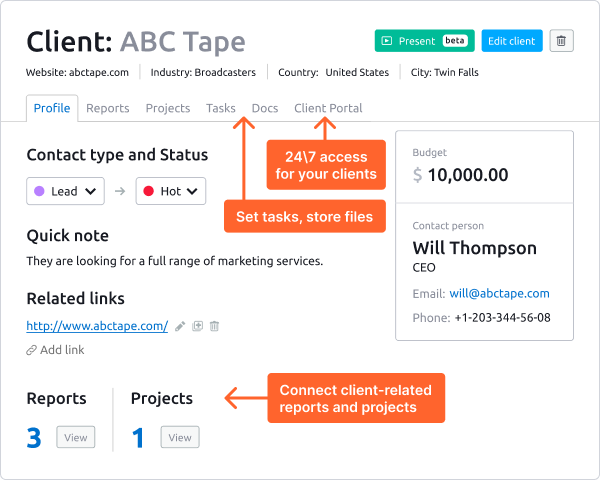Click the chain icon beside Add link
The image size is (600, 480).
pyautogui.click(x=32, y=350)
